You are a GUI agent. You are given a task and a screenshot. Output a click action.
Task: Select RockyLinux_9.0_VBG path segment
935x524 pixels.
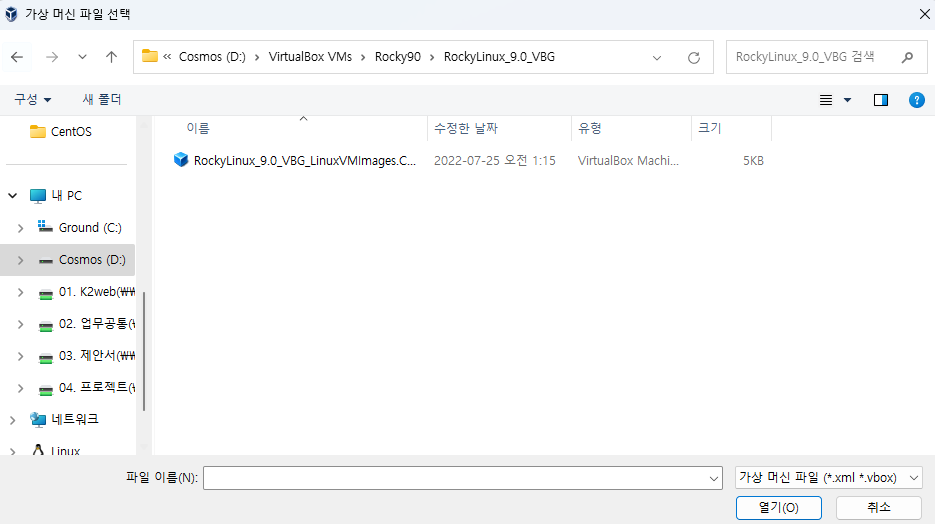coord(499,57)
